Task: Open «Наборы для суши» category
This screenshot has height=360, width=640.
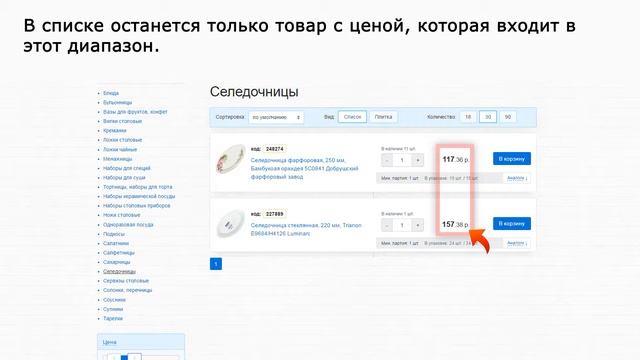Action: [124, 178]
